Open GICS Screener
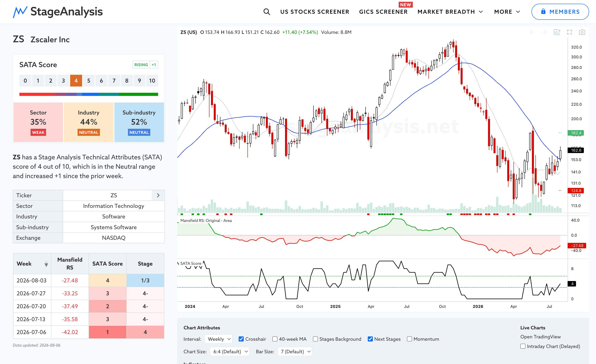 383,12
